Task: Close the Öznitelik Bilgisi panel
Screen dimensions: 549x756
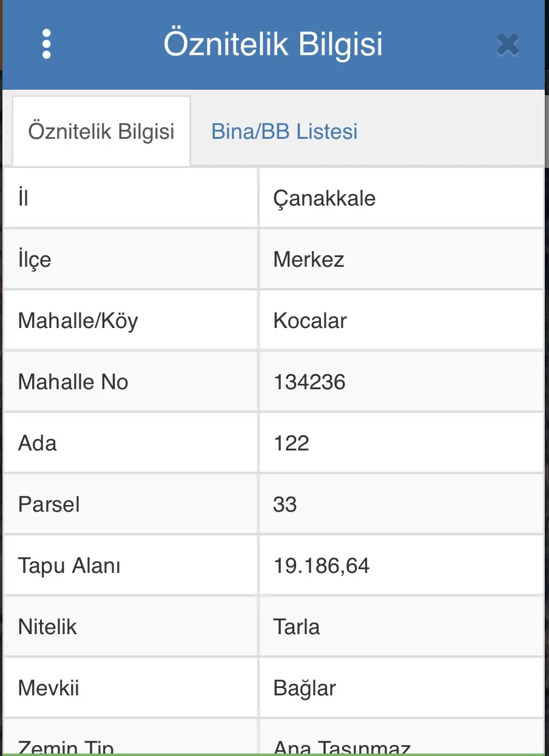Action: tap(507, 45)
